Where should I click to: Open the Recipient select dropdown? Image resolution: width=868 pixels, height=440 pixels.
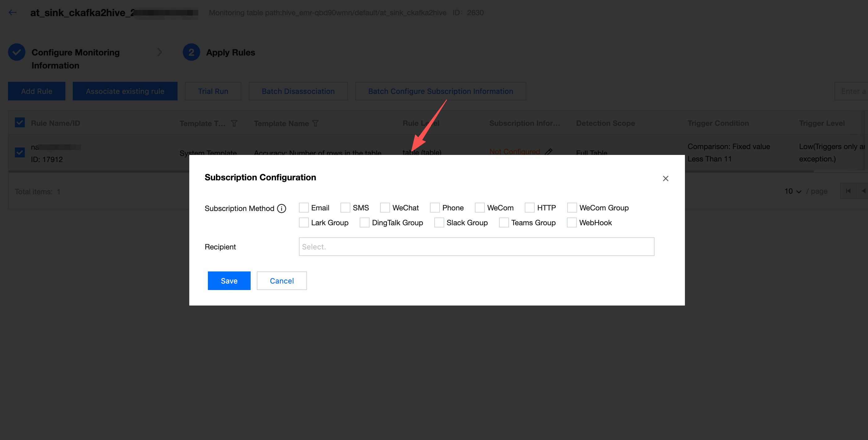coord(476,247)
